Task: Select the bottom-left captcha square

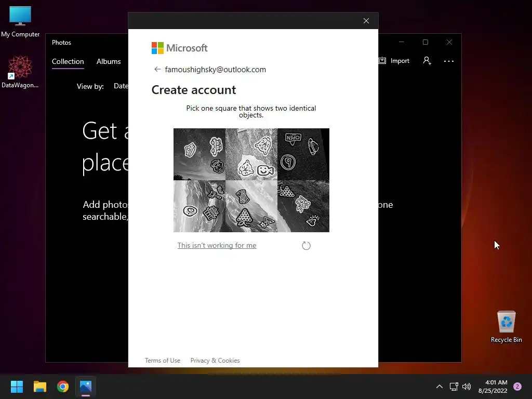Action: (199, 206)
